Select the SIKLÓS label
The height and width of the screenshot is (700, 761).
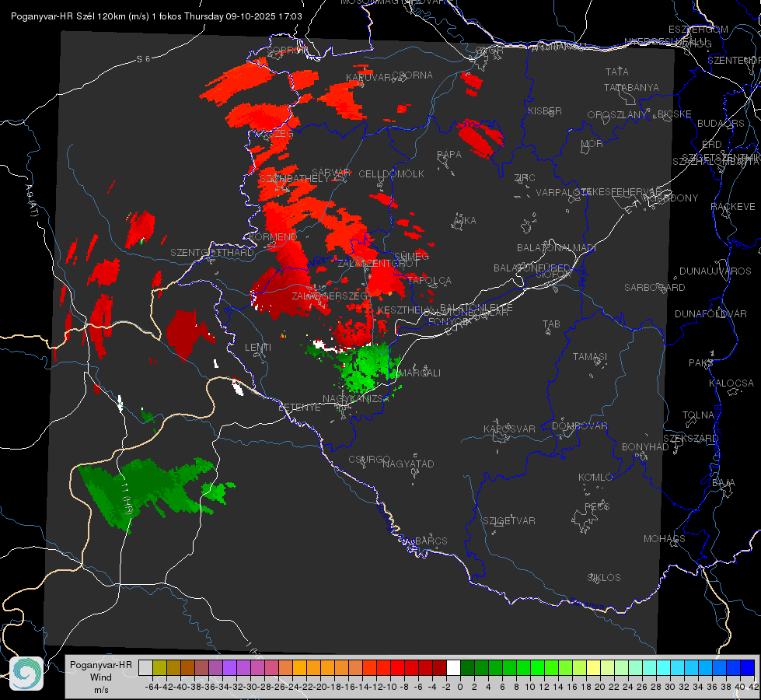click(604, 578)
